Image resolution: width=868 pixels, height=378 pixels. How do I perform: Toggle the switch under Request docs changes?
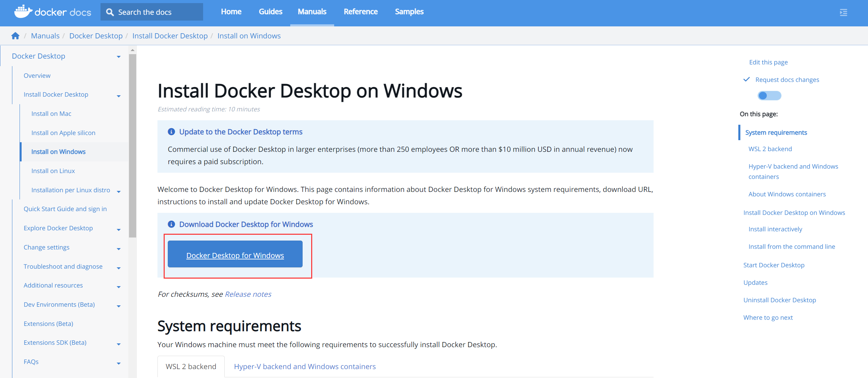(x=769, y=96)
